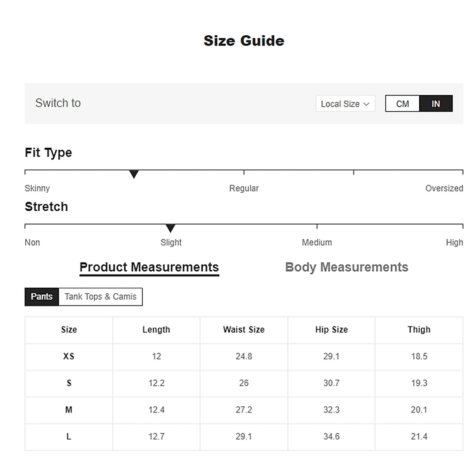Click the Length column header
The image size is (476, 476).
coord(156,330)
